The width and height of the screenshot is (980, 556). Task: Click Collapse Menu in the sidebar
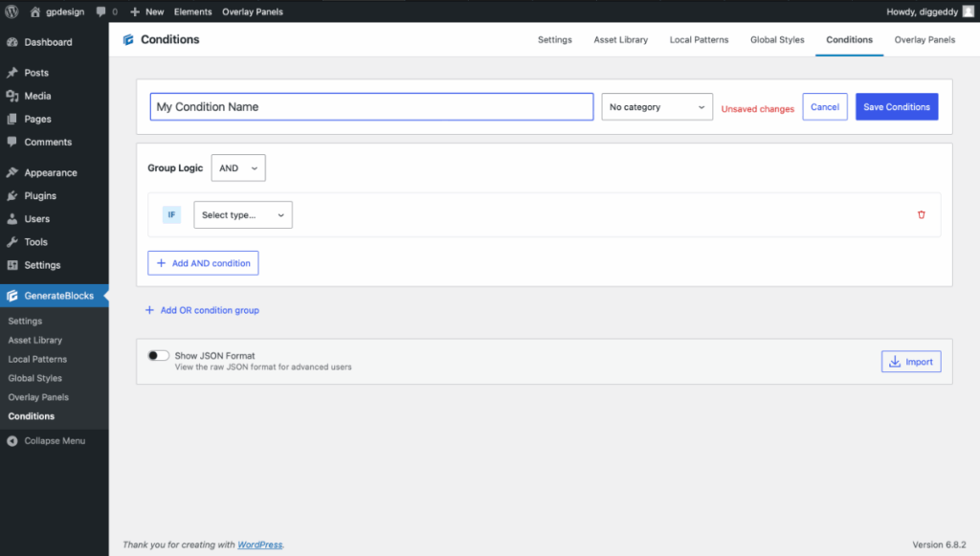coord(55,441)
